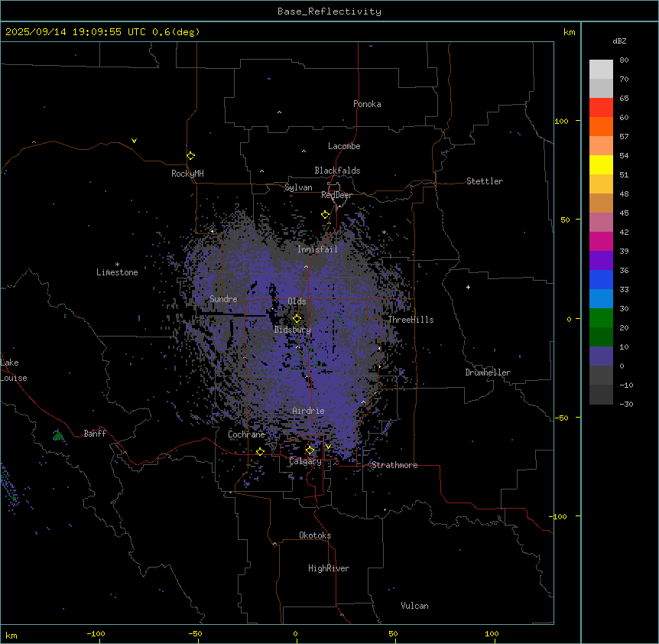Image resolution: width=659 pixels, height=644 pixels.
Task: Click the purple 36-39 dBZ swatch
Action: coord(601,261)
